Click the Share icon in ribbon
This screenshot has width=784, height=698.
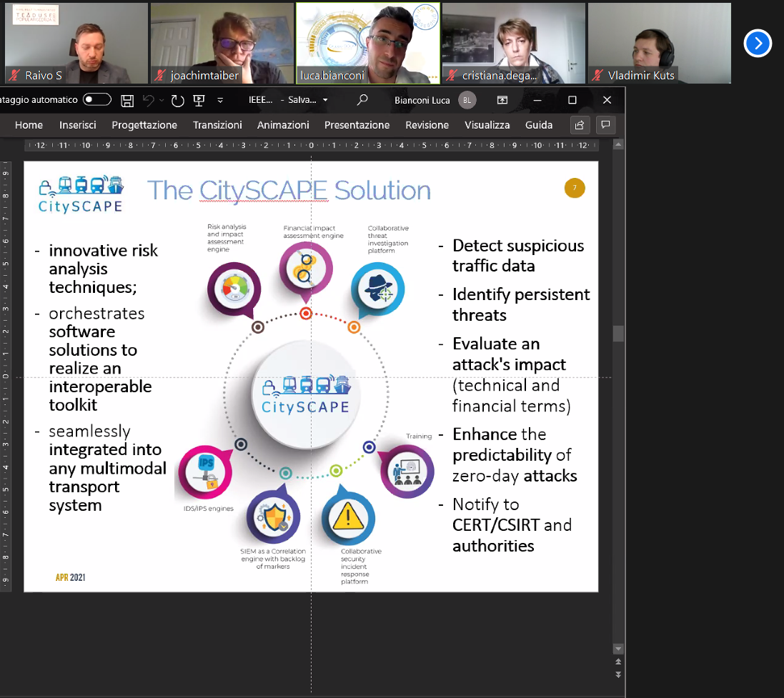(x=580, y=125)
